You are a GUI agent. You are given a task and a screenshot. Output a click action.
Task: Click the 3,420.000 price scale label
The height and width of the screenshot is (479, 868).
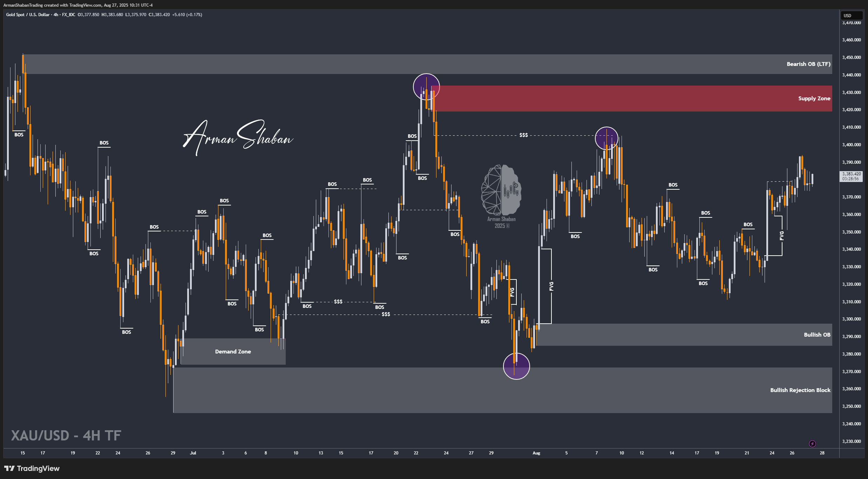852,110
